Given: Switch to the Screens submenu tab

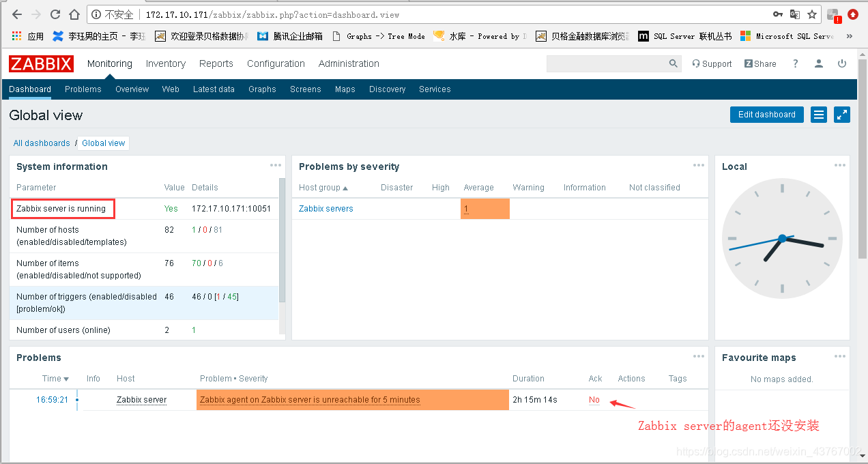Looking at the screenshot, I should (x=305, y=89).
